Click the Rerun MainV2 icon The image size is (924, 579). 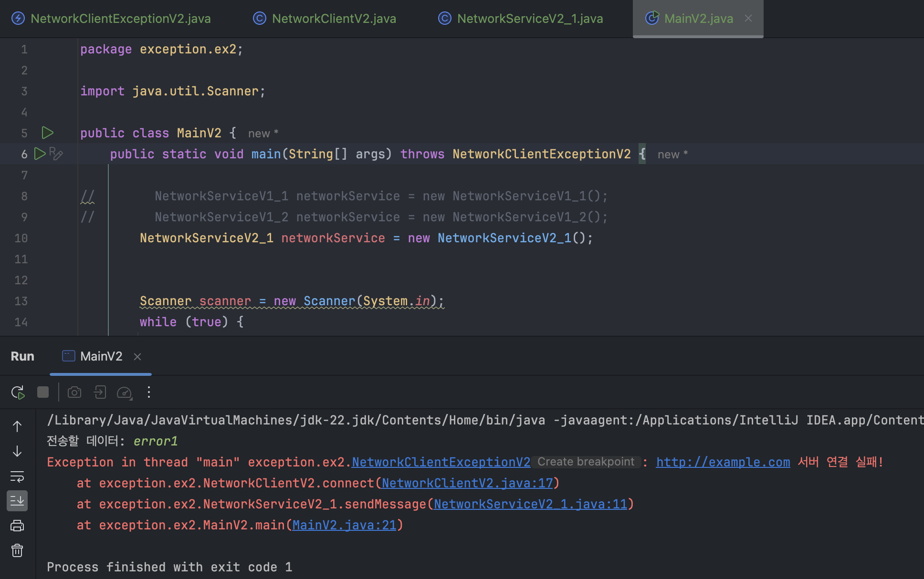tap(18, 393)
